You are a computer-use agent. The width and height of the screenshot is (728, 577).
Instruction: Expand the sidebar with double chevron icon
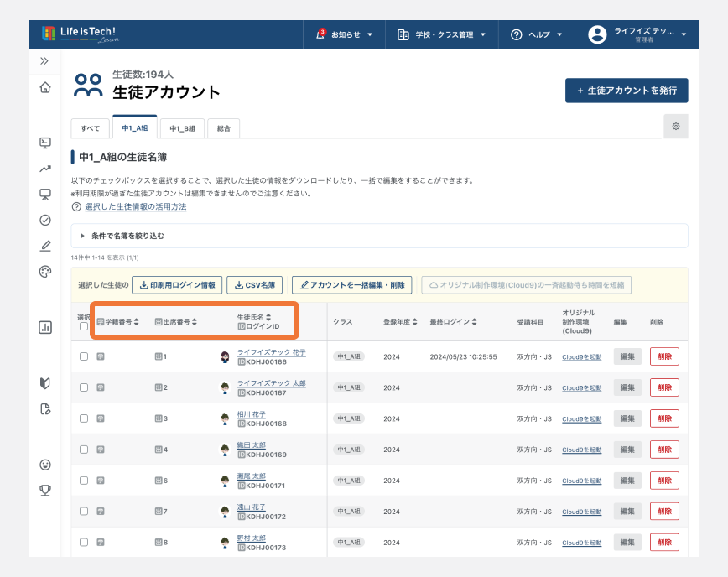(x=44, y=61)
